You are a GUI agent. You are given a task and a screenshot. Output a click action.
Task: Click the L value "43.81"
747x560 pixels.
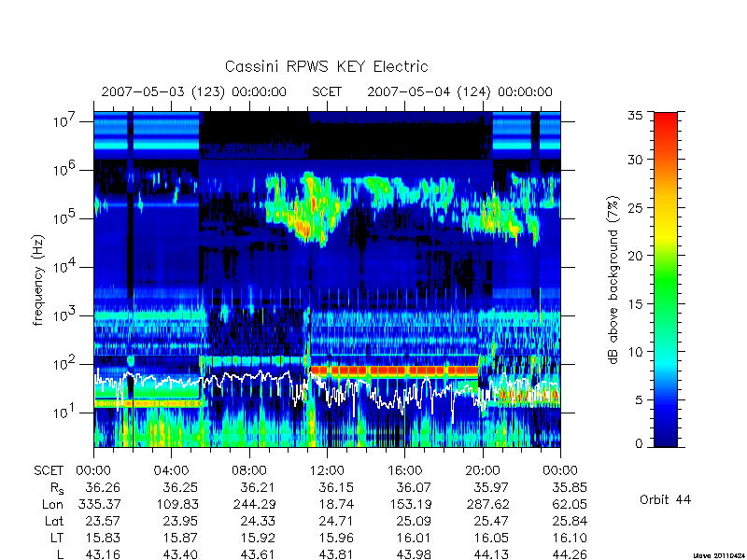pyautogui.click(x=336, y=554)
